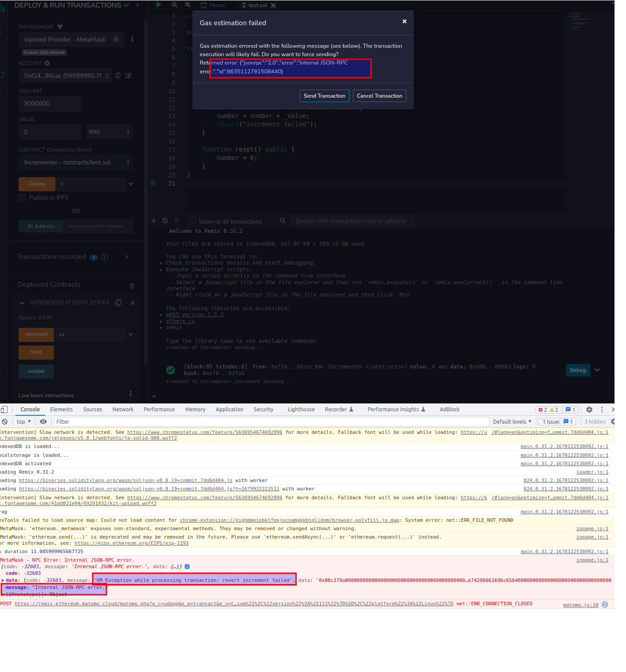This screenshot has height=672, width=626.
Task: Enable Publish to IPFS
Action: point(22,198)
